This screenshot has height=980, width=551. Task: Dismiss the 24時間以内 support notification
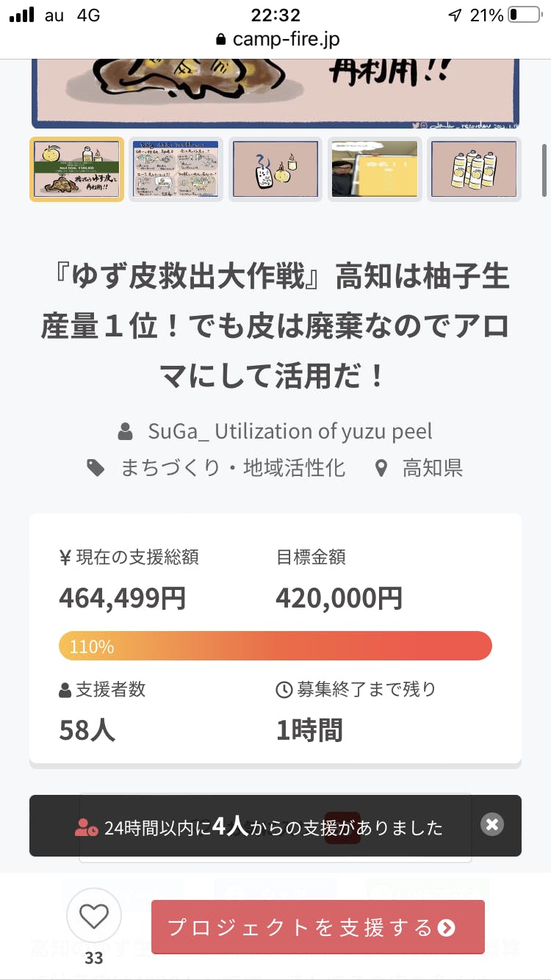(x=492, y=824)
